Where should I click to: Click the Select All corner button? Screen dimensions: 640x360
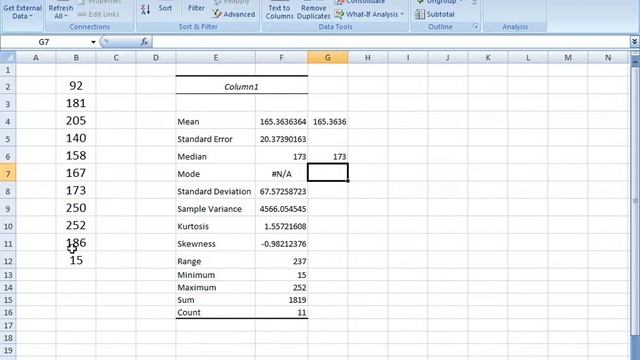click(8, 58)
